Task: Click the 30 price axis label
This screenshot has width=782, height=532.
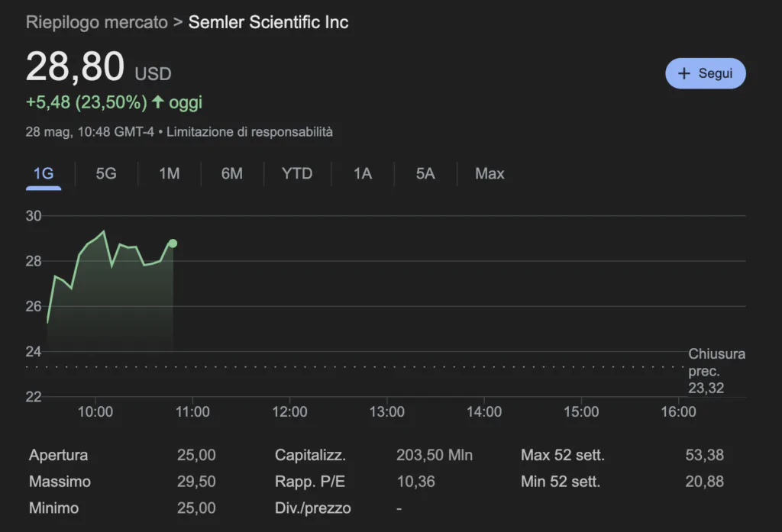Action: pyautogui.click(x=34, y=216)
